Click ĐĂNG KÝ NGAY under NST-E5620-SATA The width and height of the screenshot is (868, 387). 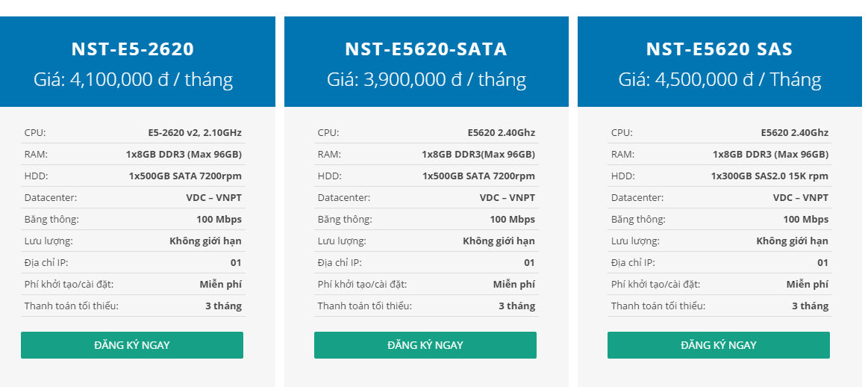tap(425, 345)
